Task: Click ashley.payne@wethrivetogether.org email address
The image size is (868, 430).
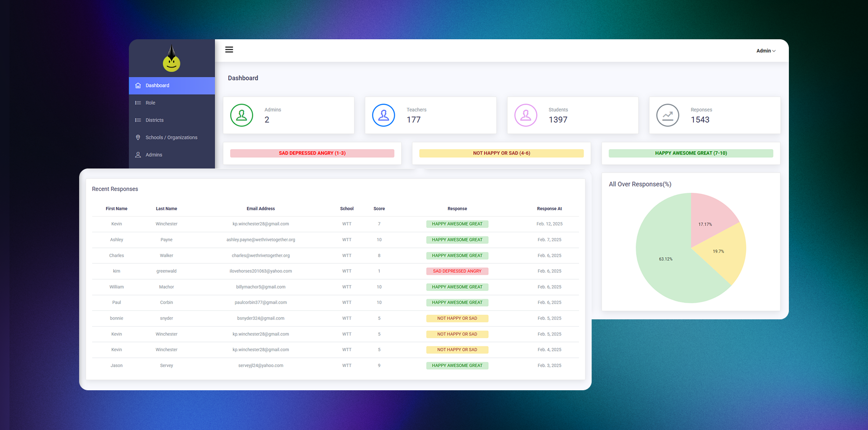Action: tap(260, 240)
